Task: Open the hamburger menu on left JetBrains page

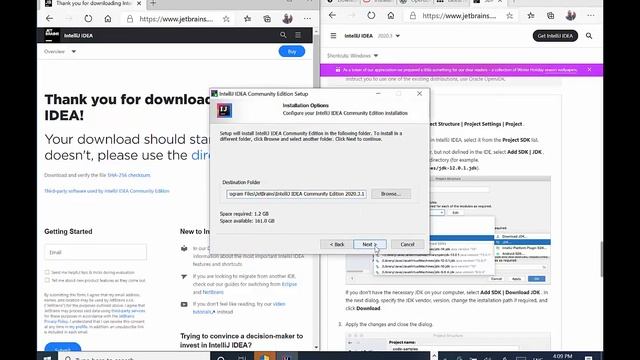Action: click(x=298, y=35)
